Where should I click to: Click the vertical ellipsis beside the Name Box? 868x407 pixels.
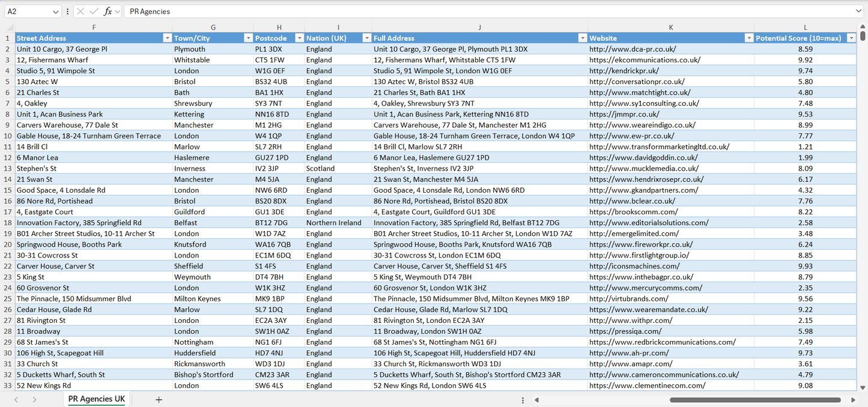coord(67,11)
